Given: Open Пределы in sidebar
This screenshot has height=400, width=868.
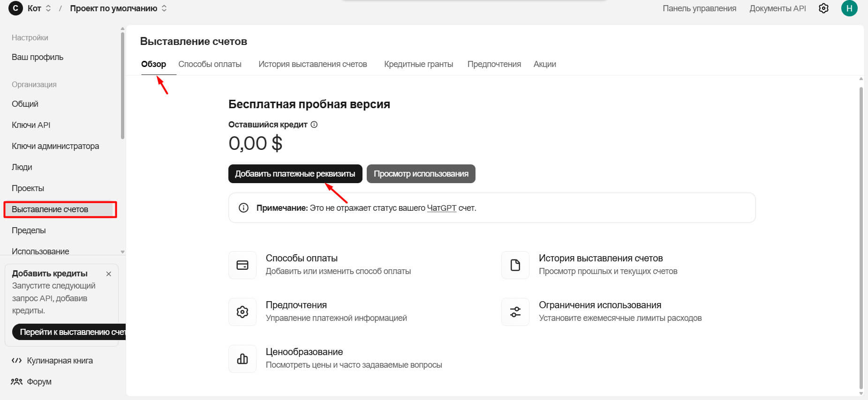Looking at the screenshot, I should [29, 230].
